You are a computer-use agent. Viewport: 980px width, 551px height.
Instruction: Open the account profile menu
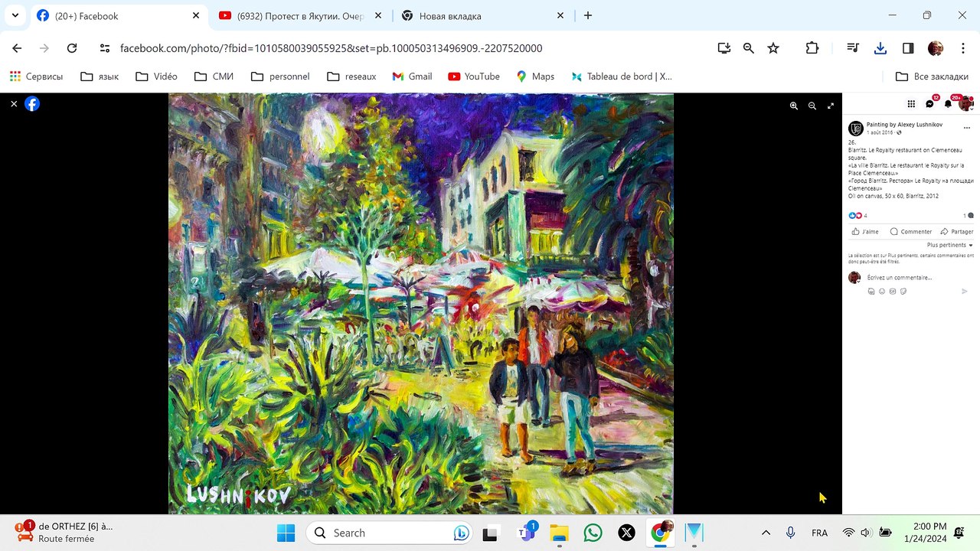click(x=965, y=104)
